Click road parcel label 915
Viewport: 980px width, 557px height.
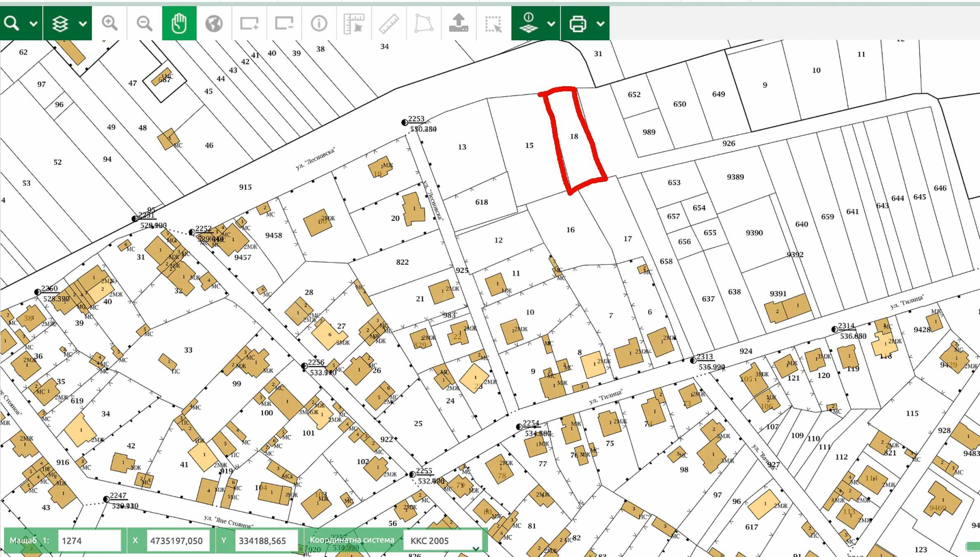point(245,187)
